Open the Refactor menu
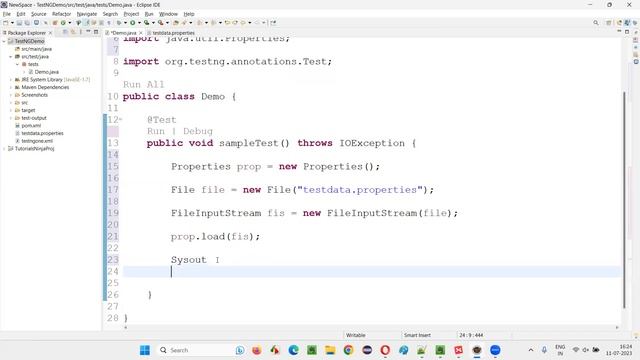 click(62, 14)
